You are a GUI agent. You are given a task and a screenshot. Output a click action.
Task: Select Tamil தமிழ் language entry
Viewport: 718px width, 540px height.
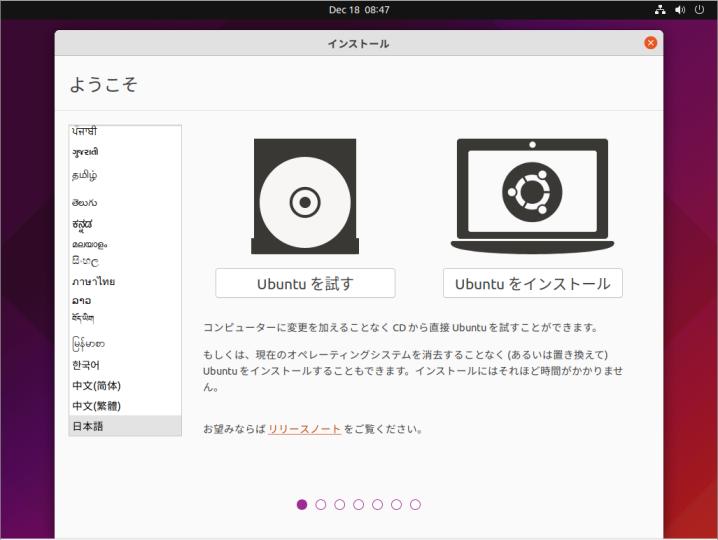tap(125, 175)
